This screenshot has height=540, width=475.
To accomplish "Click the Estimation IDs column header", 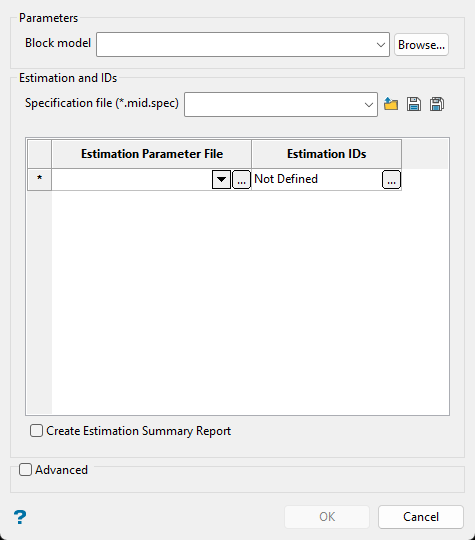I will (327, 154).
